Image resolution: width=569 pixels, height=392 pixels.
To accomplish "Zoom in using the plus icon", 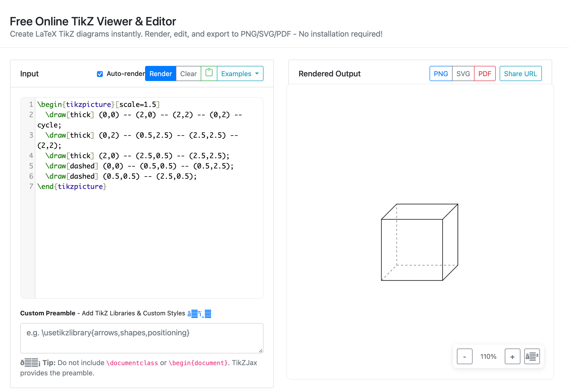I will coord(512,356).
